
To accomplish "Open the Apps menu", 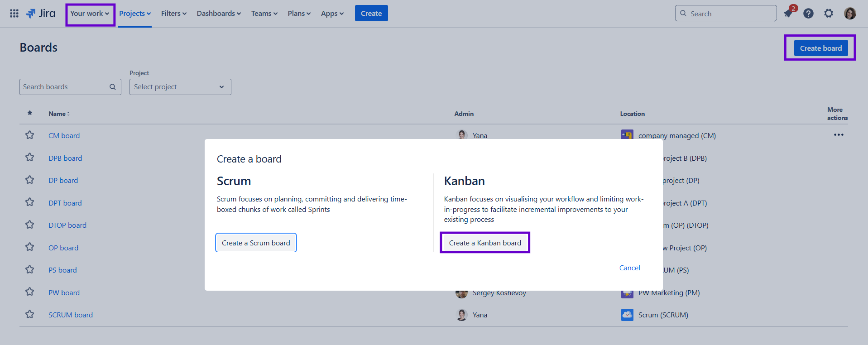I will point(332,14).
